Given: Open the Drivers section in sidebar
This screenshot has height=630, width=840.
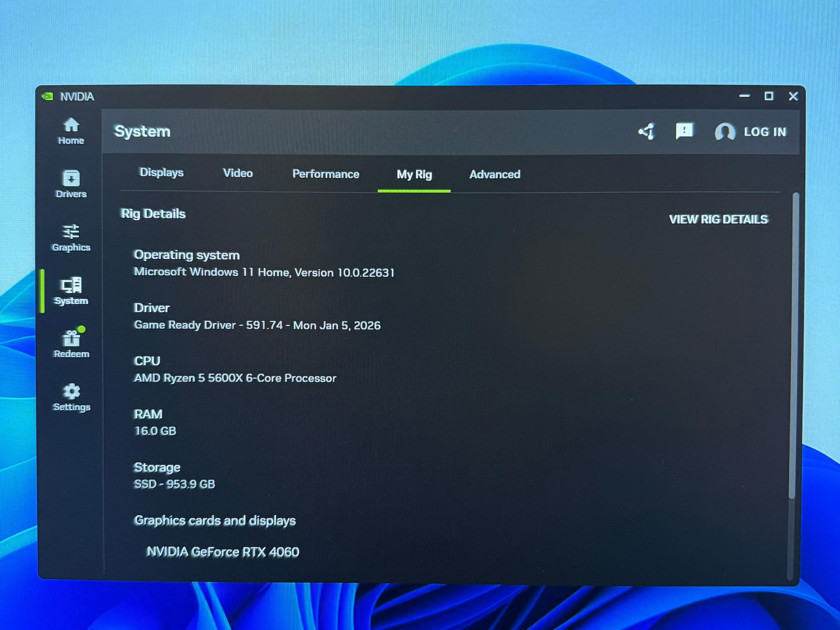Looking at the screenshot, I should click(x=71, y=184).
